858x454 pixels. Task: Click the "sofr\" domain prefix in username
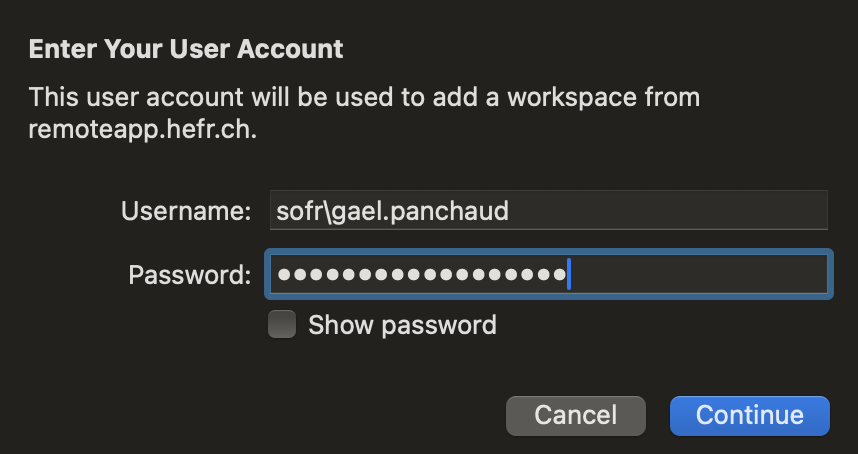tap(304, 211)
